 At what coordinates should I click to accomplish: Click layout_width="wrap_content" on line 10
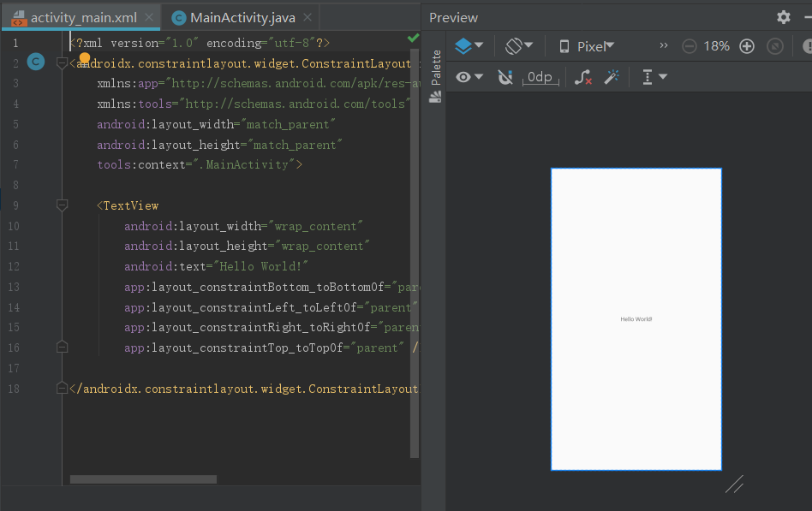243,226
